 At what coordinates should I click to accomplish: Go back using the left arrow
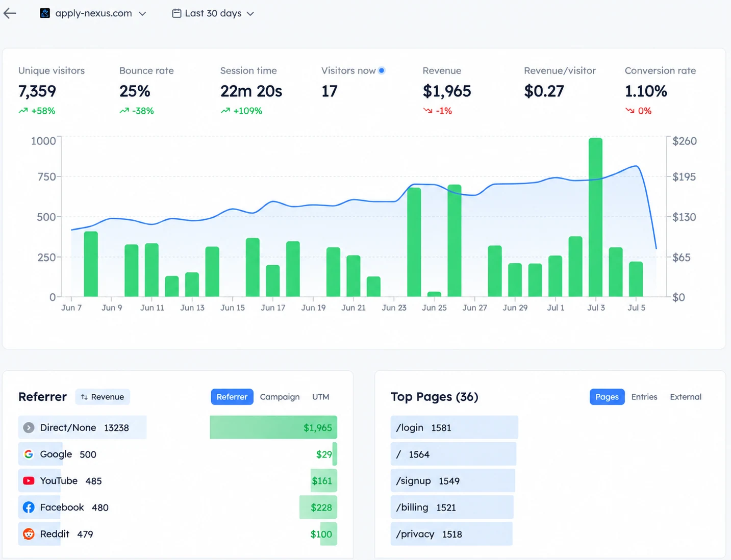coord(10,13)
